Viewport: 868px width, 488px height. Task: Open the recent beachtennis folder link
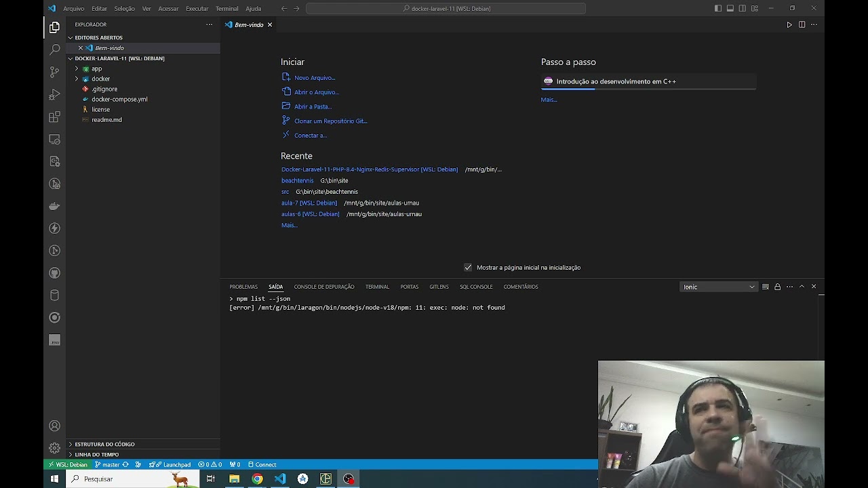tap(297, 181)
